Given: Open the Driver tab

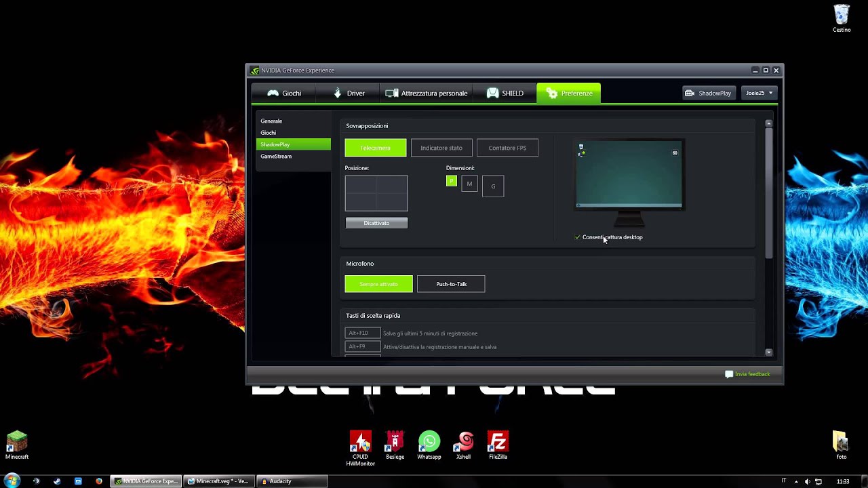Looking at the screenshot, I should click(x=349, y=94).
